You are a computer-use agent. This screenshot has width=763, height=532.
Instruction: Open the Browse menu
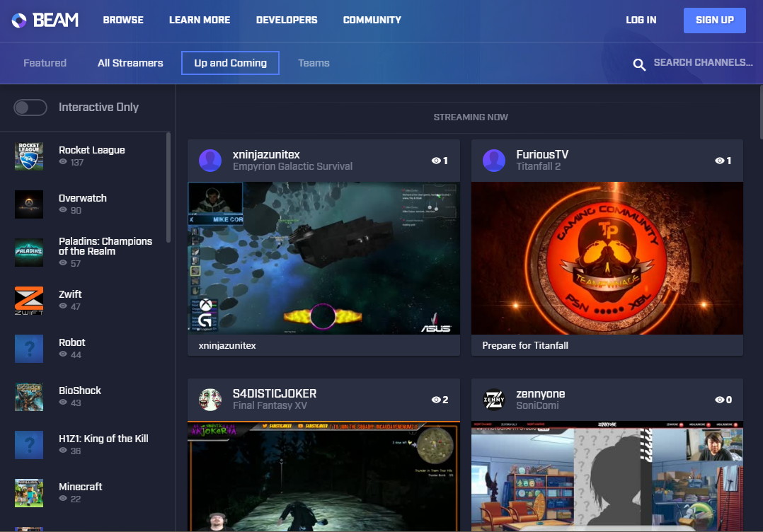coord(123,20)
